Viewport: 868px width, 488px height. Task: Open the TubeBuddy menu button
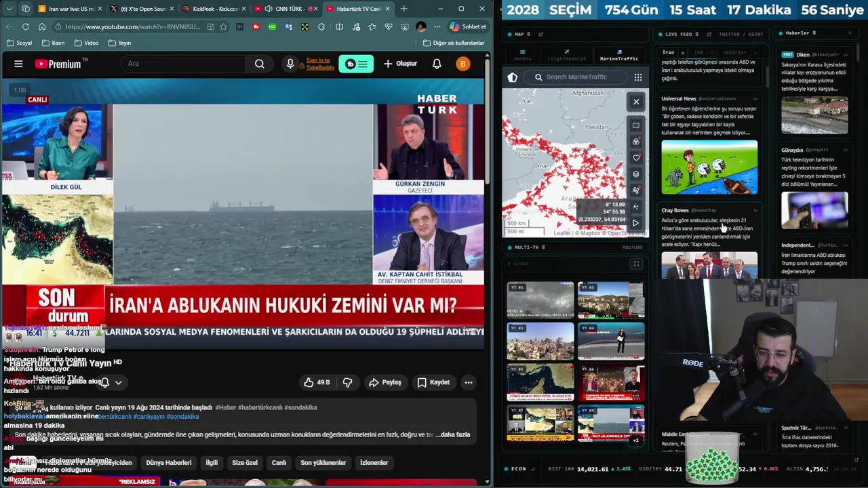tap(356, 64)
